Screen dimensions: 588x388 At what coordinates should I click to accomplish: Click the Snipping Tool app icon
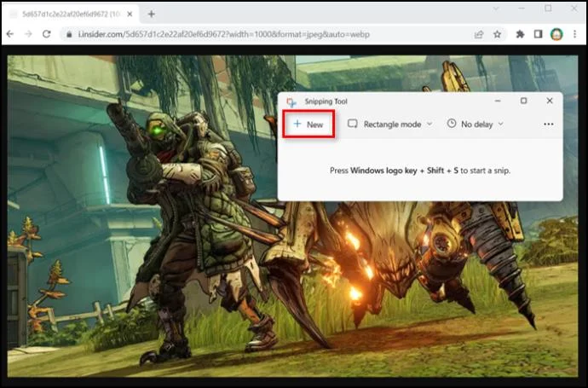(291, 101)
